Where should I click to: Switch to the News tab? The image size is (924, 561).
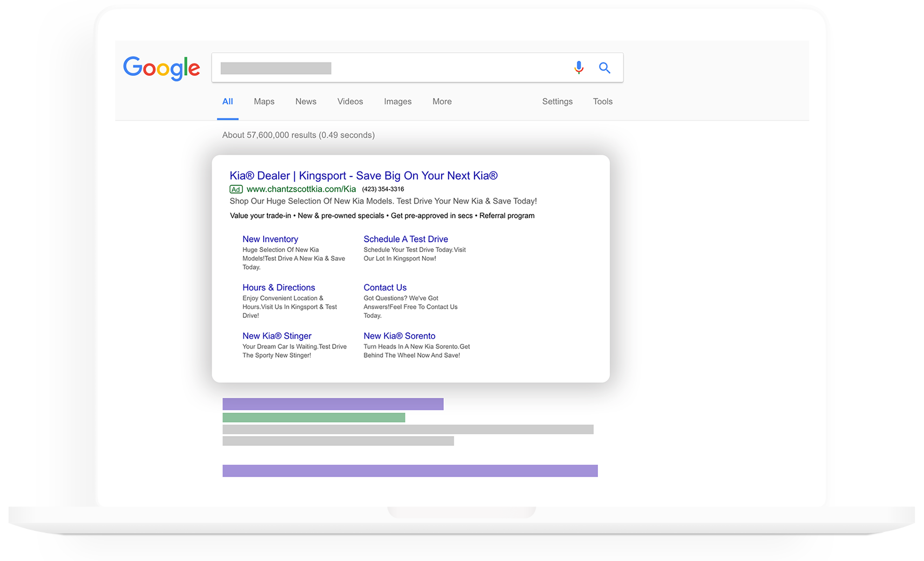[306, 102]
